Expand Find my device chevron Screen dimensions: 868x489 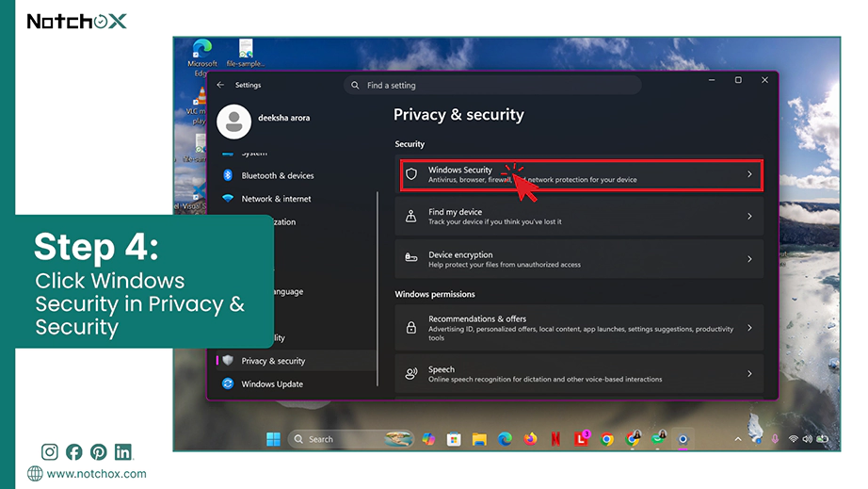[749, 217]
